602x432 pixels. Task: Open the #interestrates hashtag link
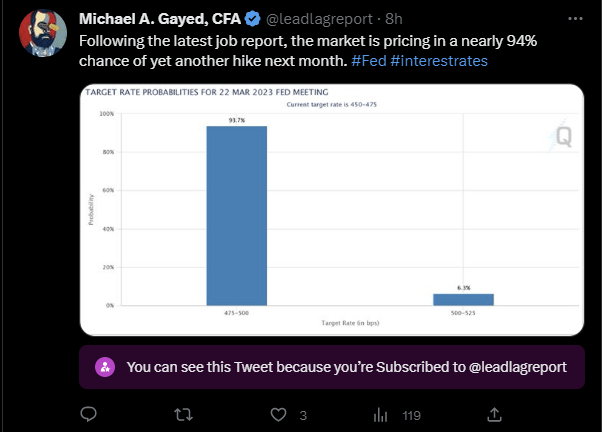(439, 61)
